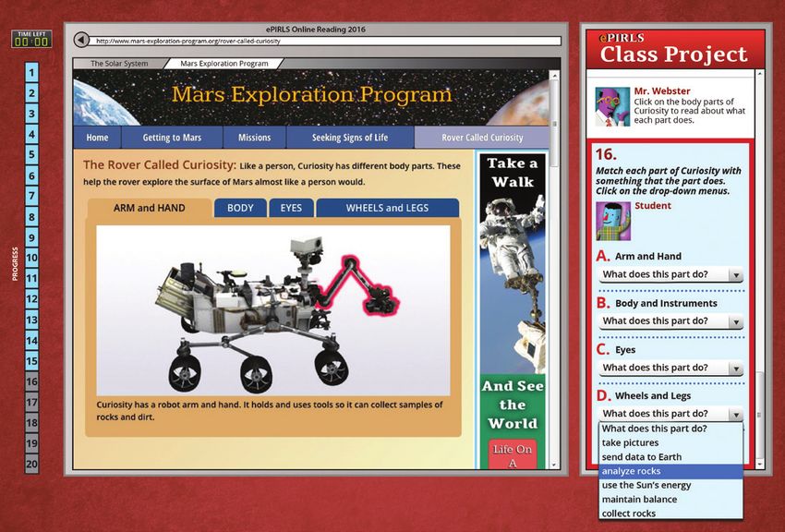
Task: Select progress box number 14
Action: coord(31,340)
